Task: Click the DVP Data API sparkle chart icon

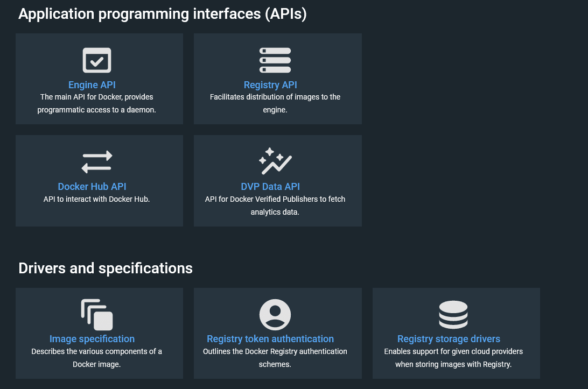Action: pyautogui.click(x=275, y=161)
